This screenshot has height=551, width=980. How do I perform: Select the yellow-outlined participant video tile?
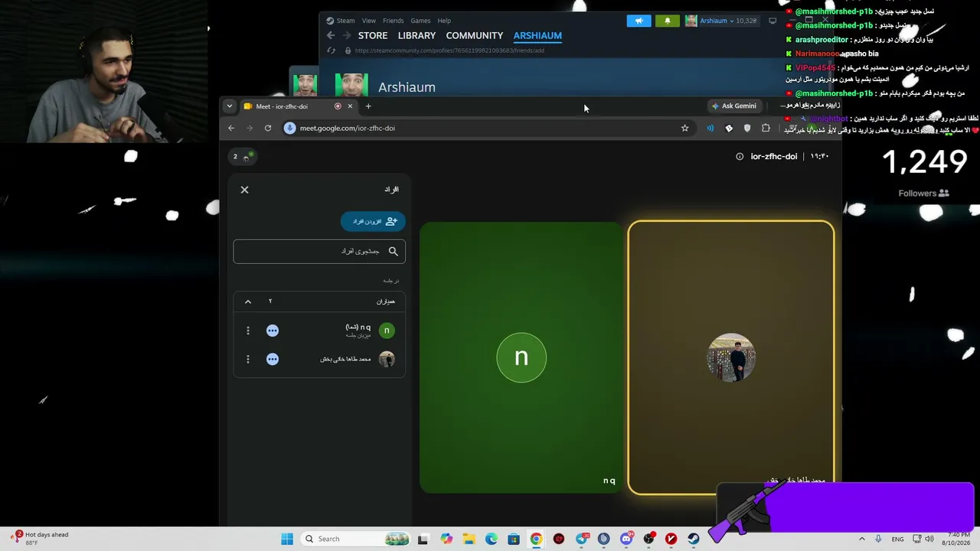731,357
